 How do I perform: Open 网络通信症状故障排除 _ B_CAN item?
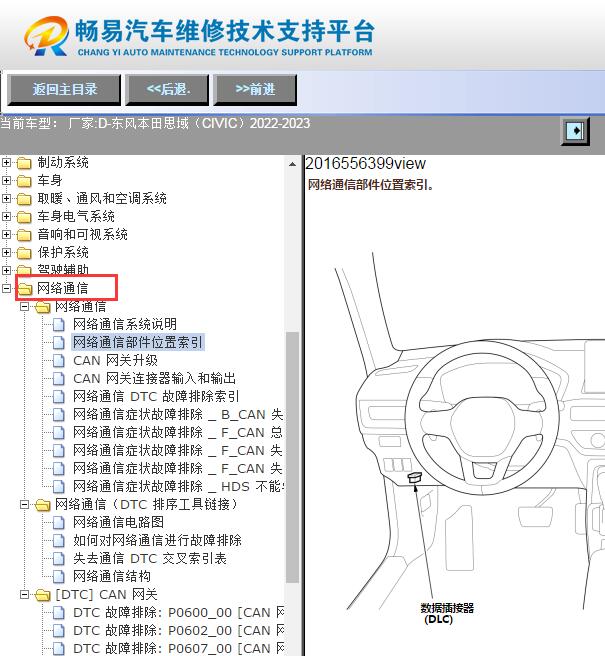(178, 414)
